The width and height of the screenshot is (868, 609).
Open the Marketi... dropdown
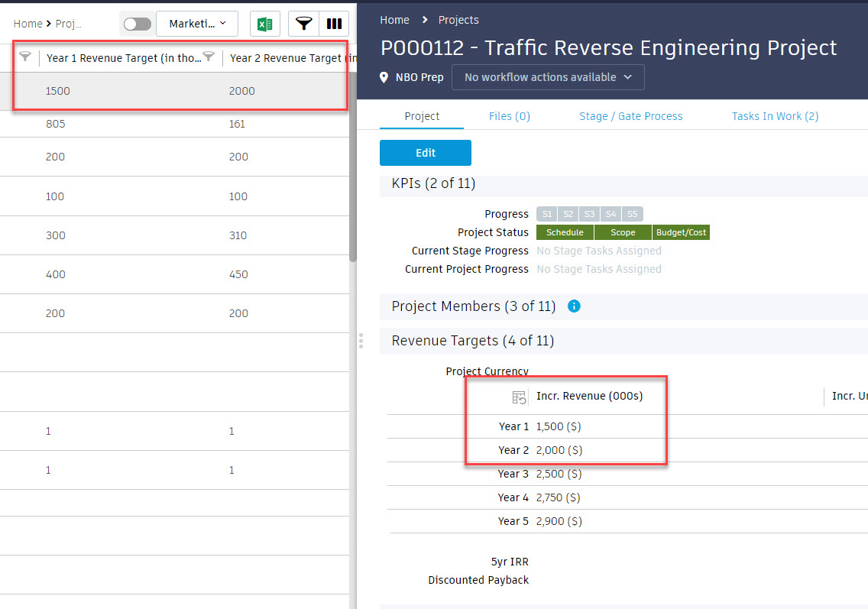(196, 24)
